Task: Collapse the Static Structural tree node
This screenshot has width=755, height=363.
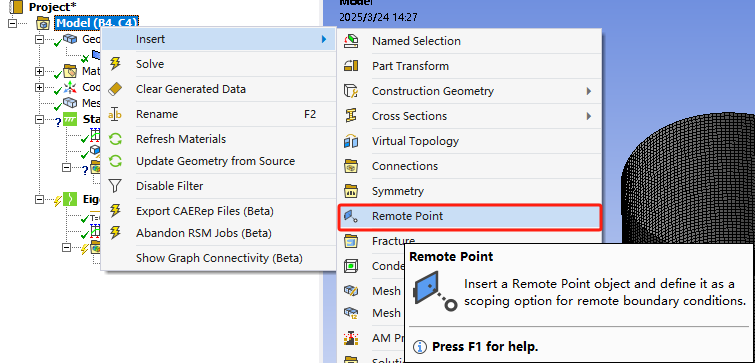Action: [39, 119]
